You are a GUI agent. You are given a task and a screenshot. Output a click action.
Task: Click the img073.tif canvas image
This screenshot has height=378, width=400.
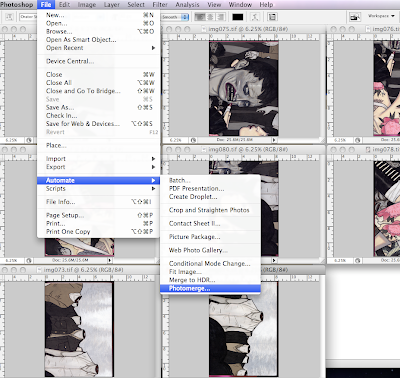coord(79,329)
